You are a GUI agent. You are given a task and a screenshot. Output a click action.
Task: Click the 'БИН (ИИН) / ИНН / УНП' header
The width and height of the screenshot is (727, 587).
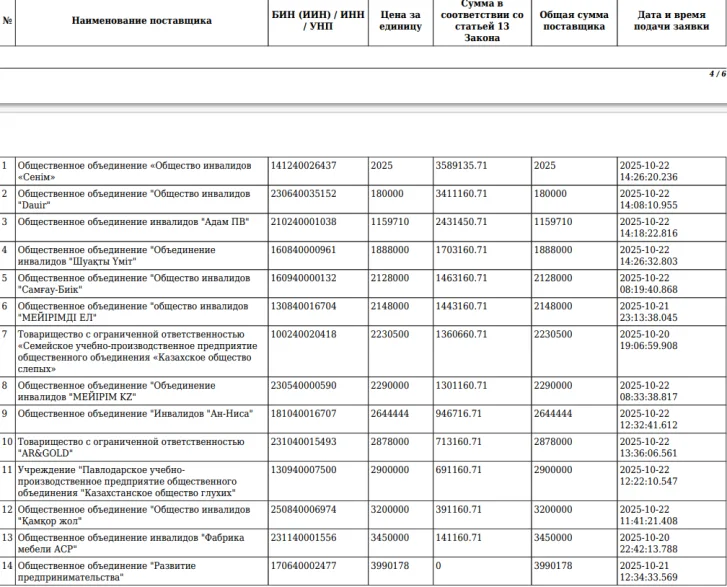click(317, 20)
